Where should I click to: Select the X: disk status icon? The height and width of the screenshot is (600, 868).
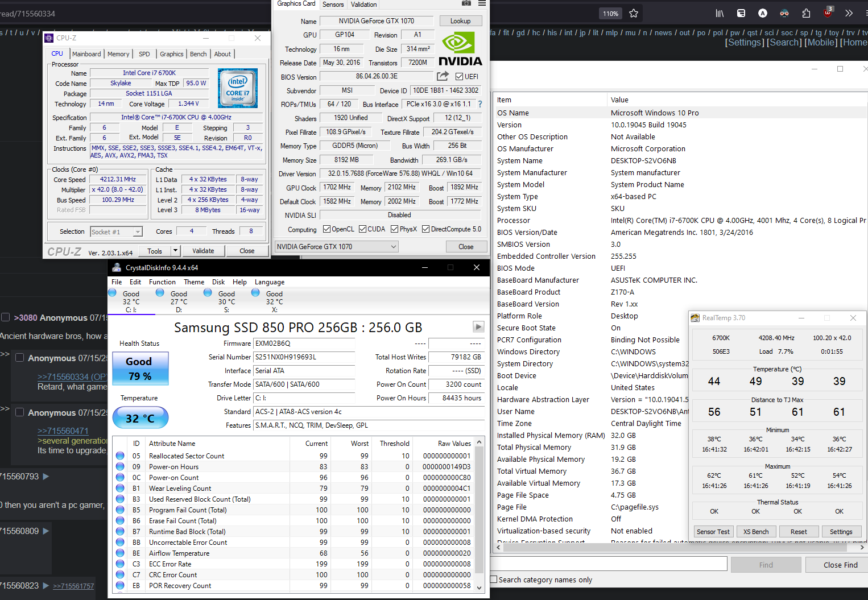coord(256,293)
